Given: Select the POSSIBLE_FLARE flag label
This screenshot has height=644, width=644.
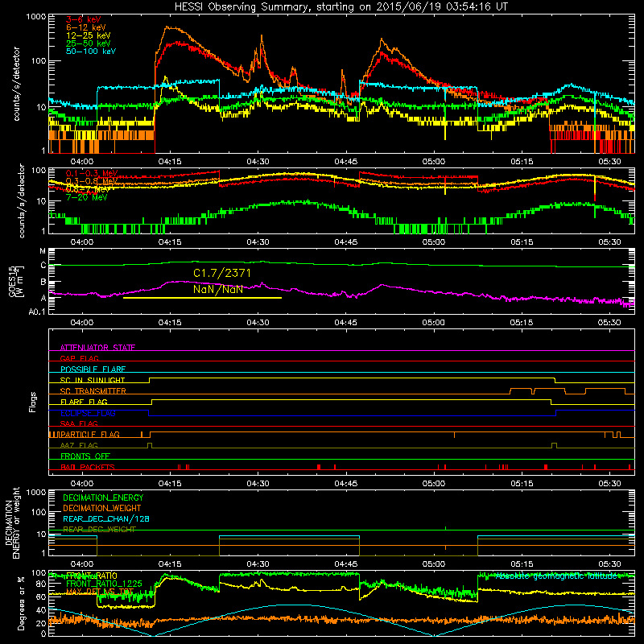Looking at the screenshot, I should [x=93, y=369].
